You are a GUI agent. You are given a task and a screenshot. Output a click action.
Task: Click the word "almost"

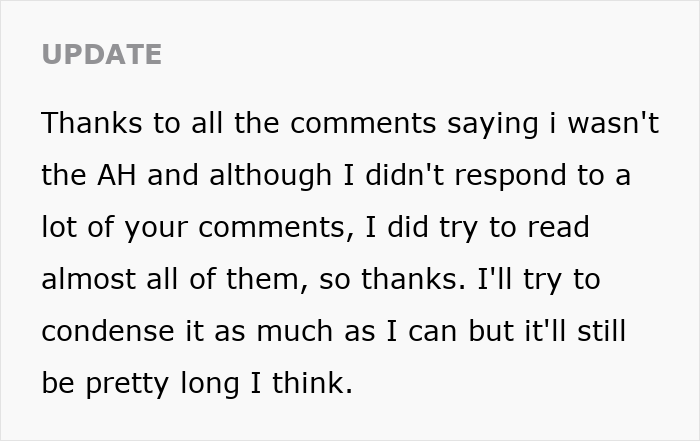coord(91,278)
